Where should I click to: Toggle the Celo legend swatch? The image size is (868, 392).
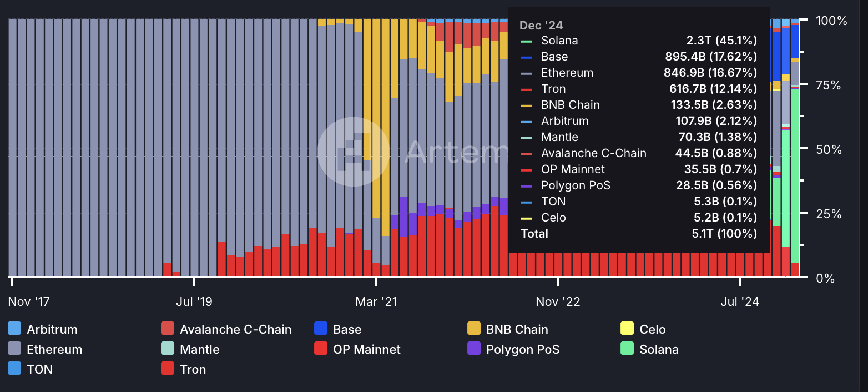pos(627,329)
